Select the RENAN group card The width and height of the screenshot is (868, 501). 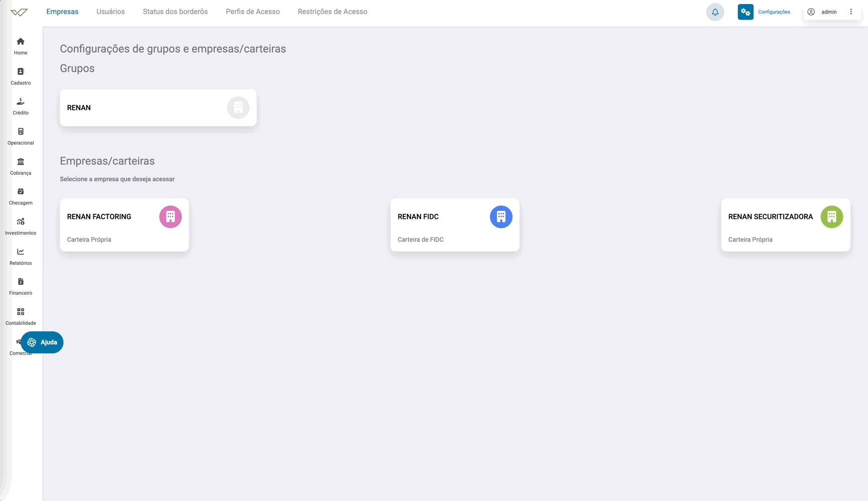click(x=158, y=108)
